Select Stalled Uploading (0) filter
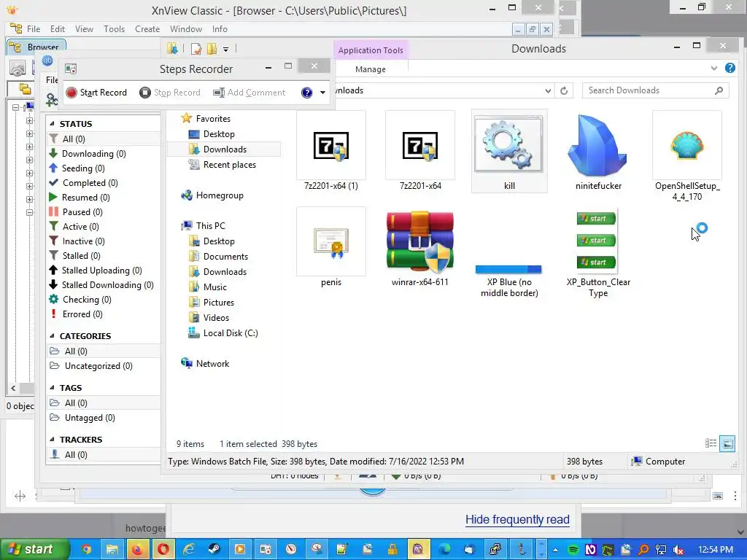The height and width of the screenshot is (560, 747). [104, 271]
